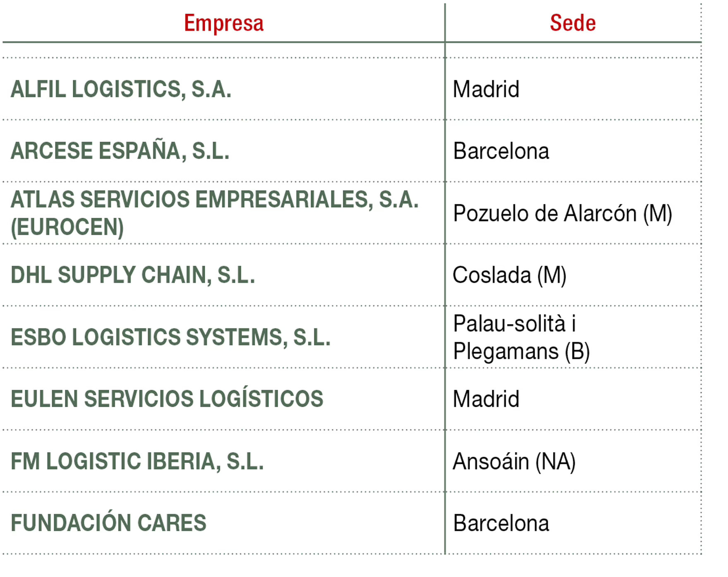Viewport: 728px width, 577px height.
Task: Click ESBO LOGISTICS SYSTEMS, S.L. name
Action: click(x=170, y=337)
